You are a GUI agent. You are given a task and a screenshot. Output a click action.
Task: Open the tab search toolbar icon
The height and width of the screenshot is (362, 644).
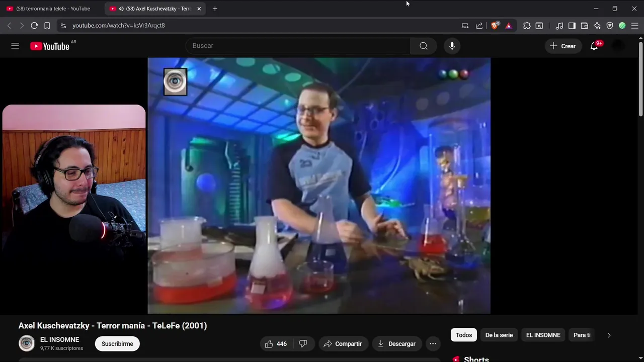point(539,26)
